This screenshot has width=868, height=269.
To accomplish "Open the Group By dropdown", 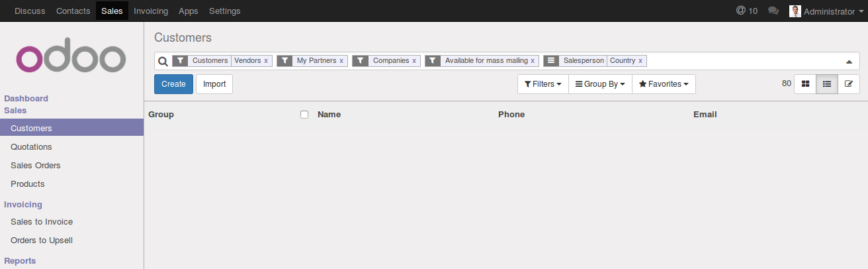I will point(600,84).
